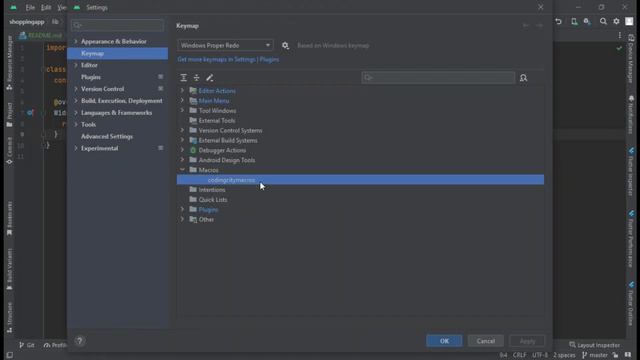Click the Apply button

point(527,341)
